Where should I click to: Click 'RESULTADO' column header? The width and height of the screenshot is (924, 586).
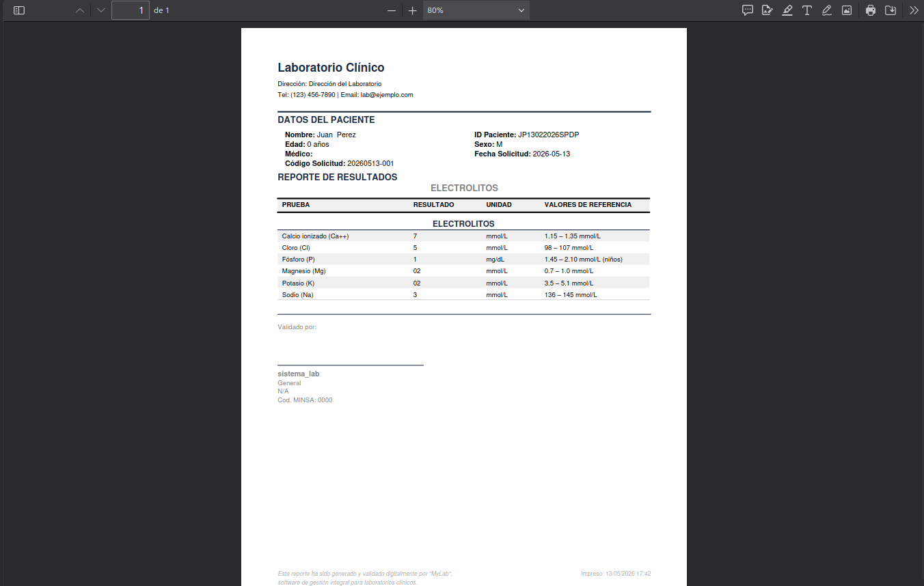(433, 205)
